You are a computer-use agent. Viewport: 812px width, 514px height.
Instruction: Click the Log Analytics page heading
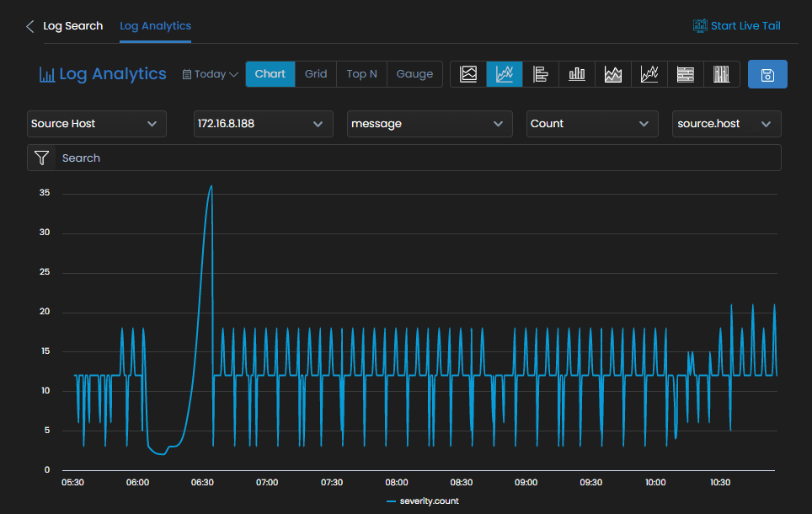coord(113,74)
